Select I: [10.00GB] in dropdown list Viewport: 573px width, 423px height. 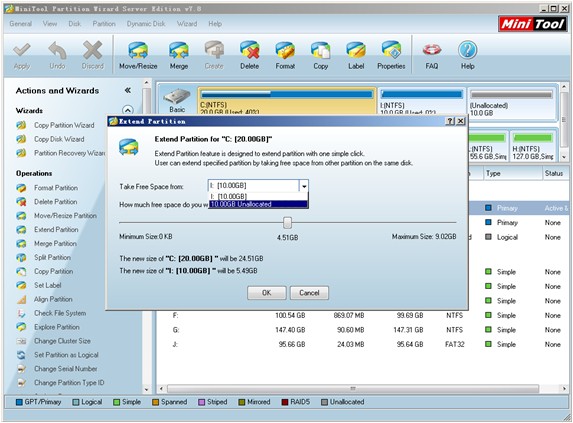pyautogui.click(x=258, y=197)
